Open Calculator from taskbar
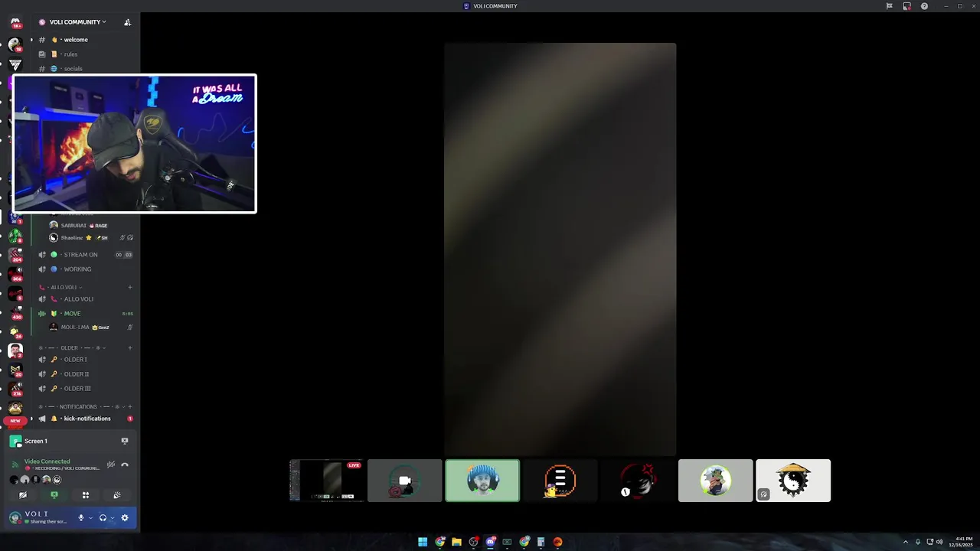The height and width of the screenshot is (551, 980). pyautogui.click(x=541, y=542)
